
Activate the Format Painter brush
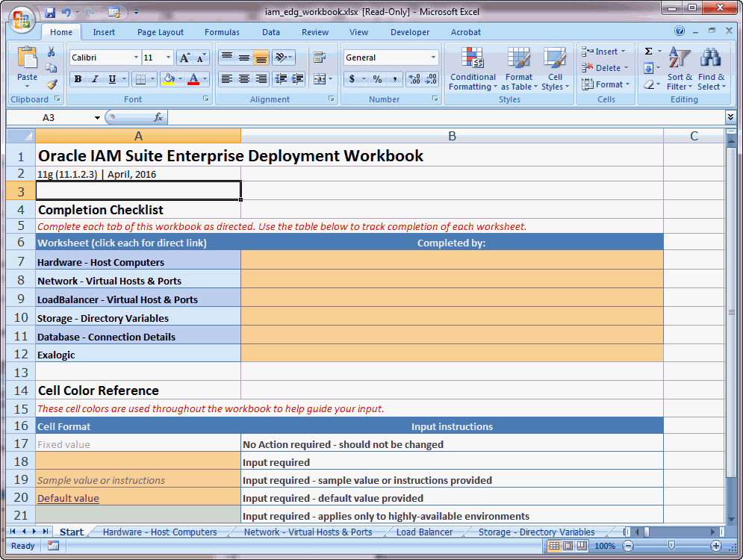tap(52, 84)
